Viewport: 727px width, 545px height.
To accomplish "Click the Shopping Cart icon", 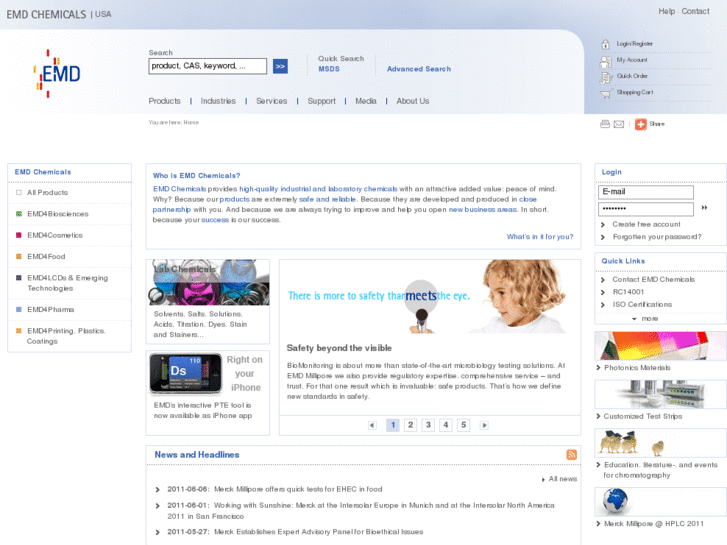I will 606,94.
